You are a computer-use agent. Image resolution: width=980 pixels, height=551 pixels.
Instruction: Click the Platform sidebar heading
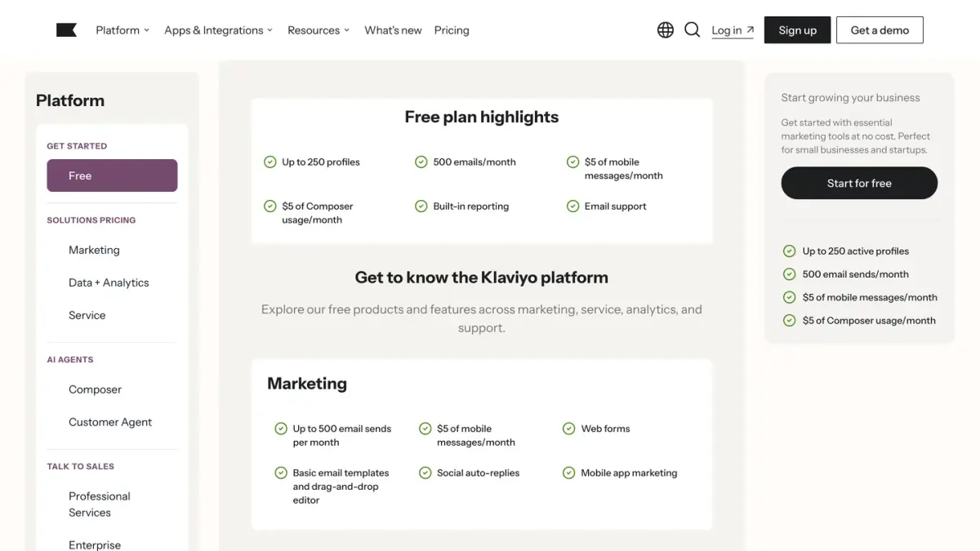[70, 100]
